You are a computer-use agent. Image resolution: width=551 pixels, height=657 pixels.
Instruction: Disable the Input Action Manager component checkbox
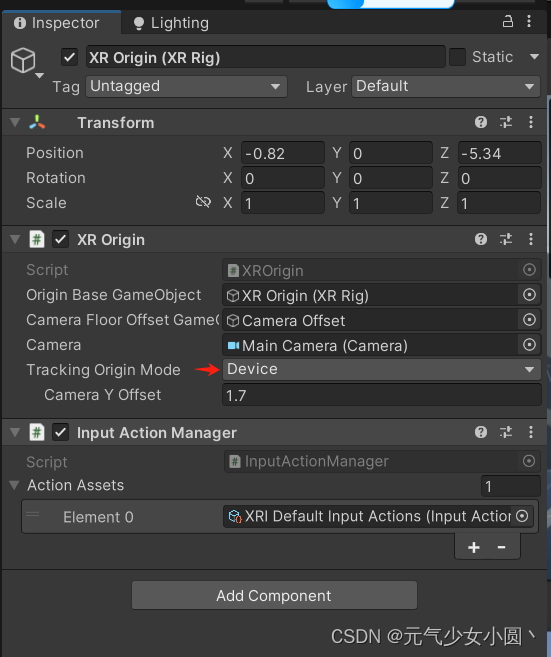click(x=60, y=432)
